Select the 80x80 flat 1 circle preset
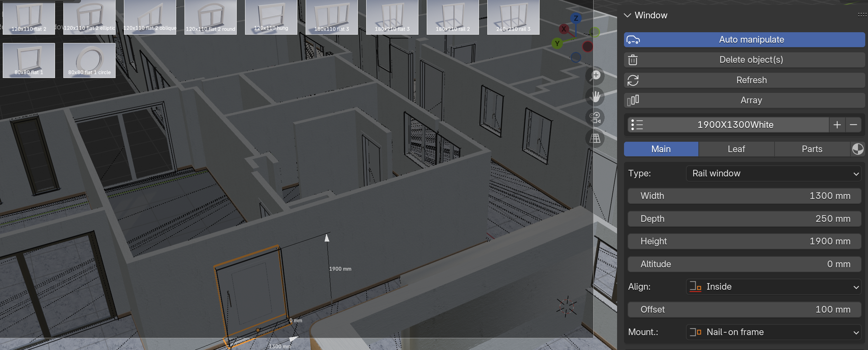Image resolution: width=868 pixels, height=350 pixels. click(x=89, y=60)
